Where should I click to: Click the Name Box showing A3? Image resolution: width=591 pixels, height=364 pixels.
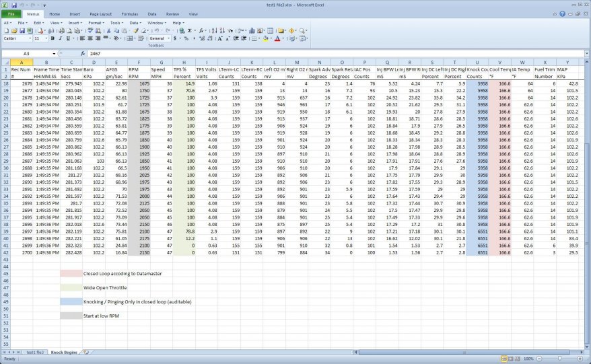[x=26, y=54]
